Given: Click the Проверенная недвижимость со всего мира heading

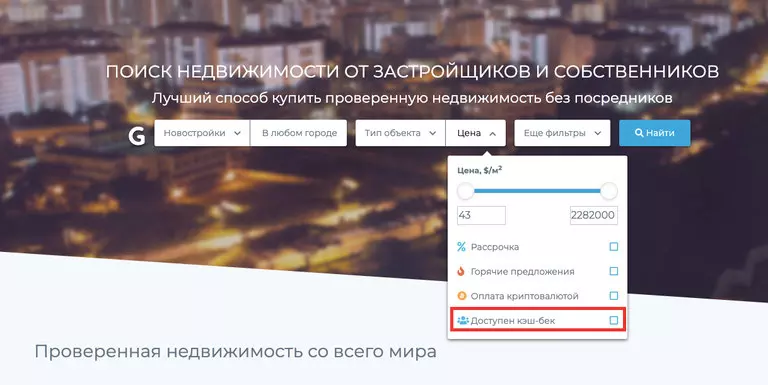Looking at the screenshot, I should click(x=236, y=352).
